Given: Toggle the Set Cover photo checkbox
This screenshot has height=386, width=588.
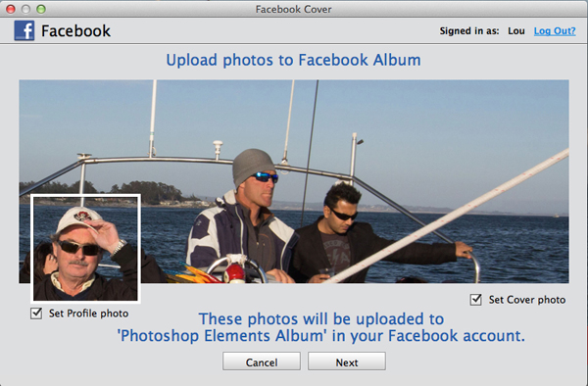Looking at the screenshot, I should tap(476, 300).
